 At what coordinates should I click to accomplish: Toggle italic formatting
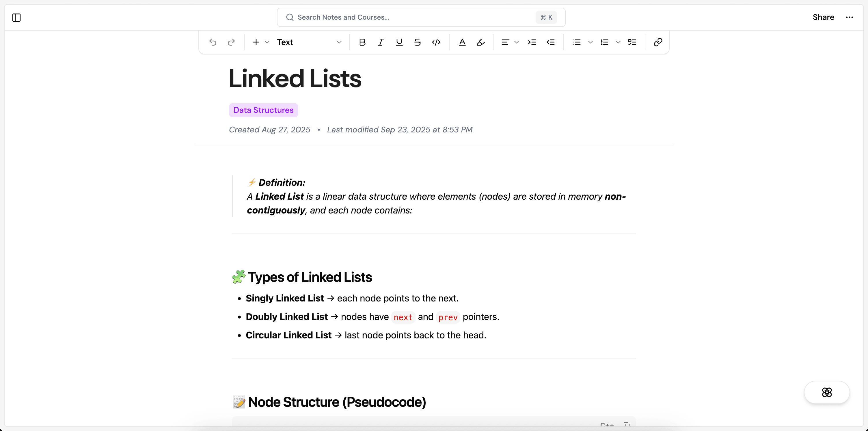click(381, 42)
